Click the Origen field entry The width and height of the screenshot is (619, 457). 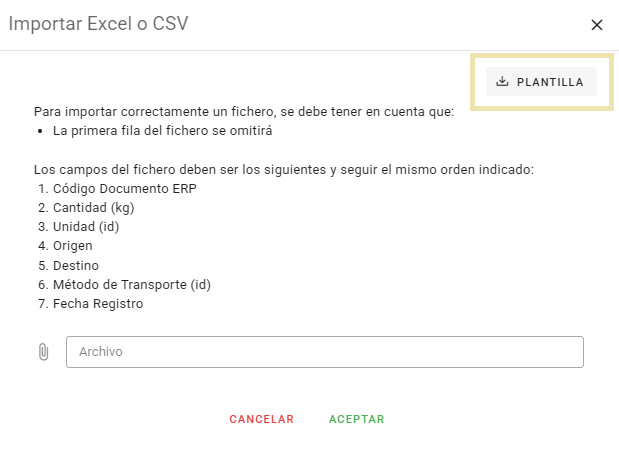tap(72, 246)
